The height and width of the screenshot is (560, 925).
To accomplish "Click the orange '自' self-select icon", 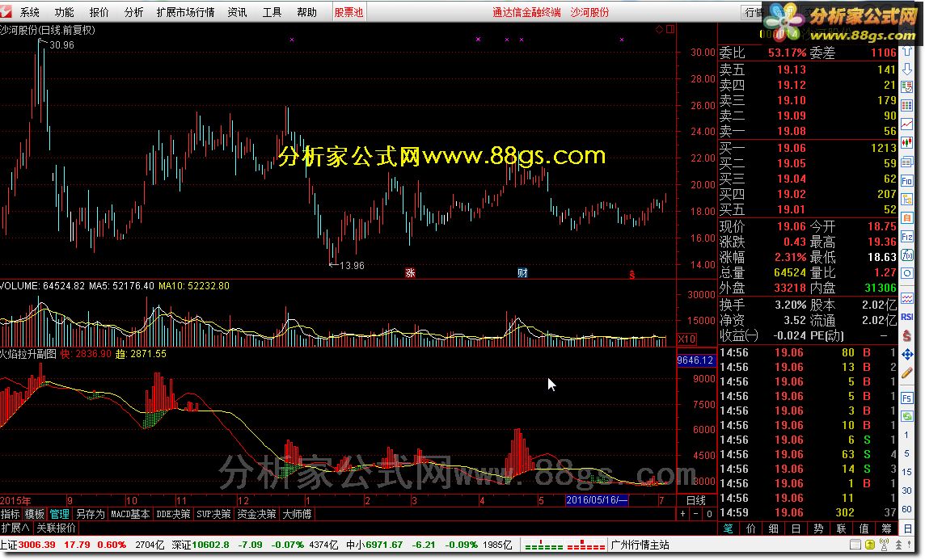I will [906, 217].
